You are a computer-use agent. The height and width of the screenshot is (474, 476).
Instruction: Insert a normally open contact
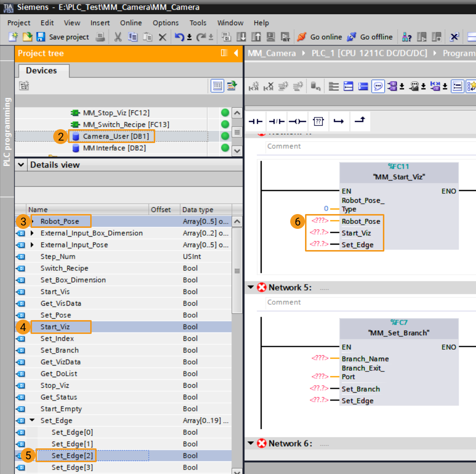(x=256, y=121)
